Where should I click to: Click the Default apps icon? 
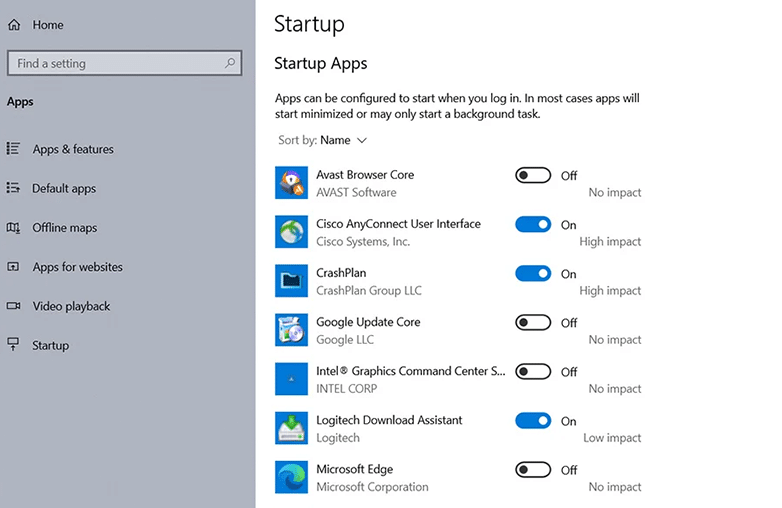coord(13,188)
